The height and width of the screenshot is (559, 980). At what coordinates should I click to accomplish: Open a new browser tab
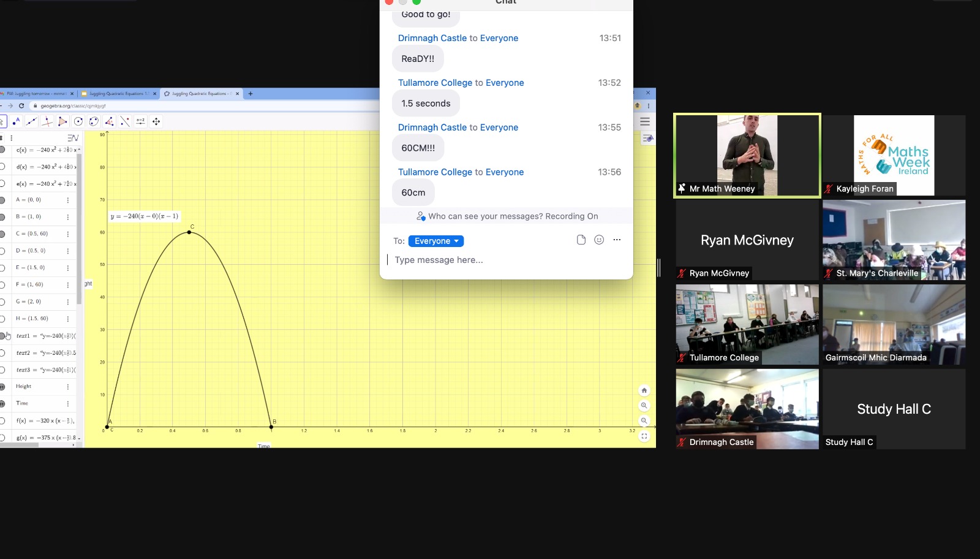(x=251, y=94)
